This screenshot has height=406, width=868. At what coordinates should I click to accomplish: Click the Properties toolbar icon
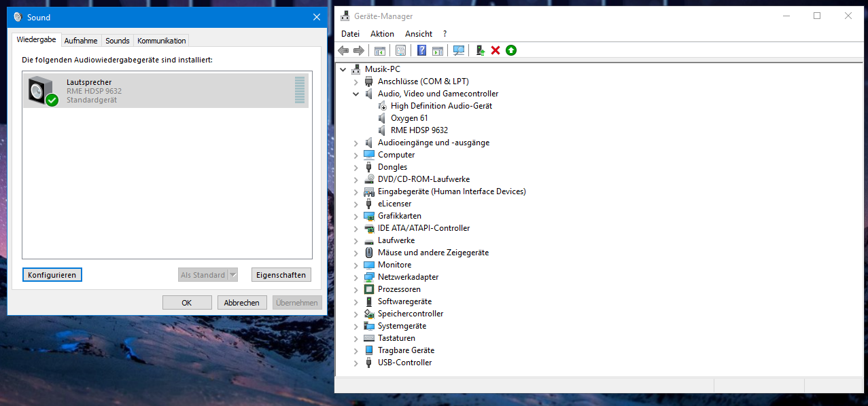[x=400, y=50]
